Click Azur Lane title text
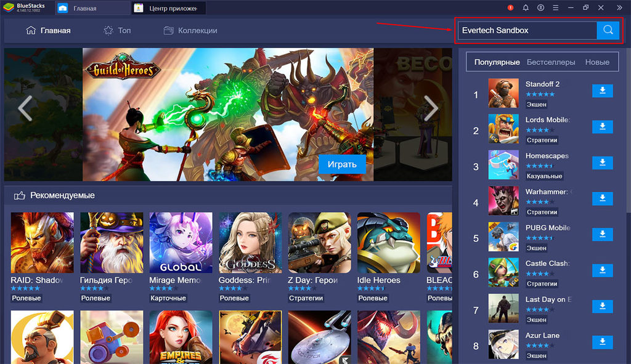The width and height of the screenshot is (631, 364). coord(542,336)
